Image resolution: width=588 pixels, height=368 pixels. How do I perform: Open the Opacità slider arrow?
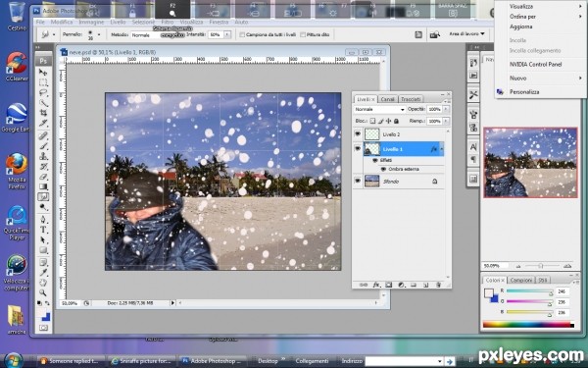(446, 109)
